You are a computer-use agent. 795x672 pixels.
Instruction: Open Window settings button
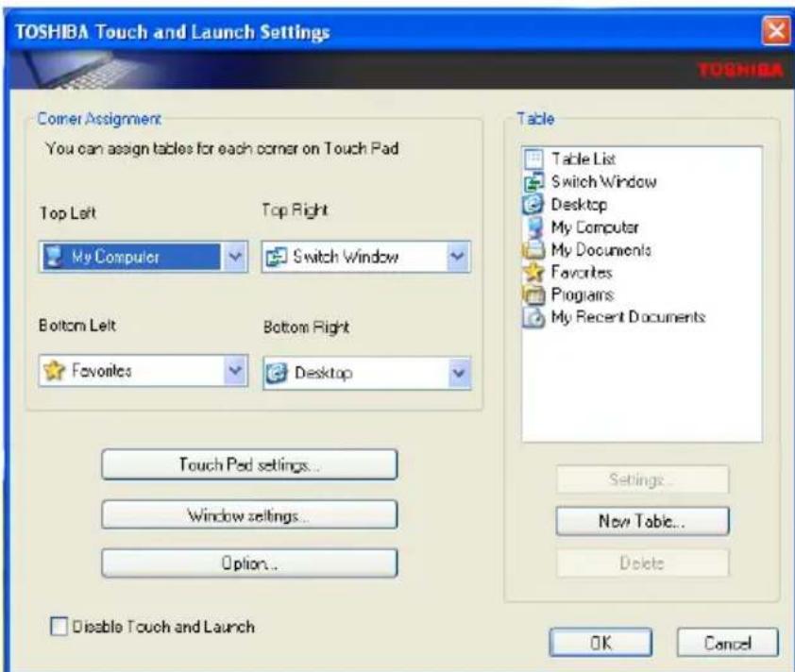pyautogui.click(x=249, y=515)
